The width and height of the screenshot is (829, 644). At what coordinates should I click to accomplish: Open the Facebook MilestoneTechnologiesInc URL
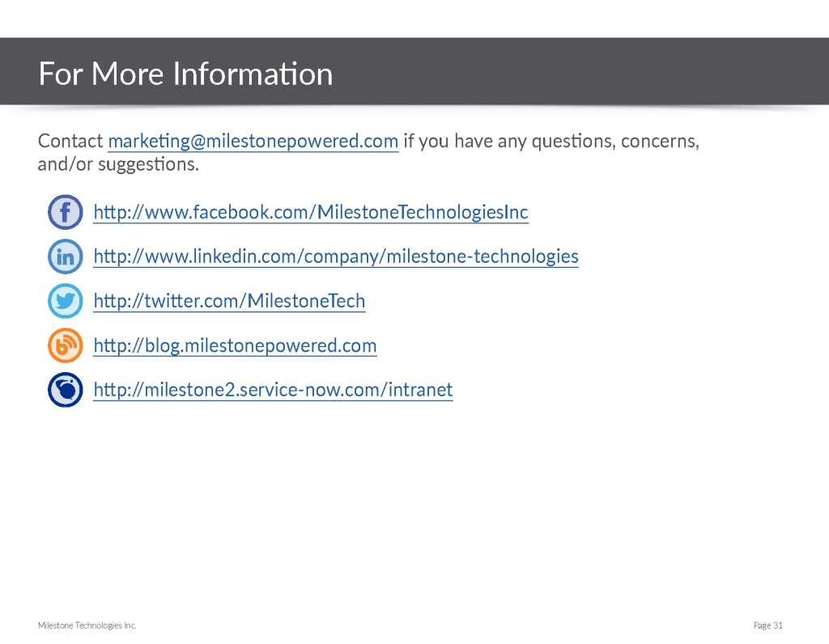(x=311, y=213)
